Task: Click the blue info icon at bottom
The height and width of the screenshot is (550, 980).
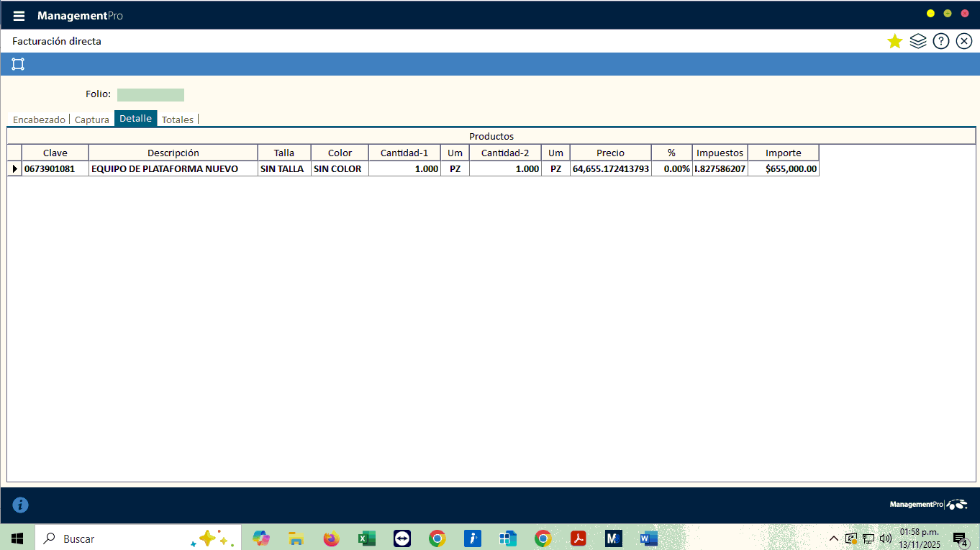Action: 21,505
